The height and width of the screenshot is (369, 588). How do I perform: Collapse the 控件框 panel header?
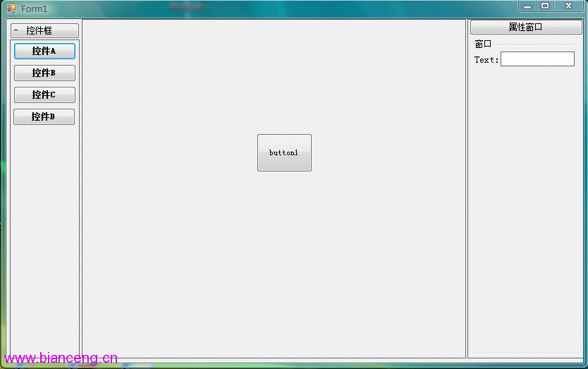point(44,30)
